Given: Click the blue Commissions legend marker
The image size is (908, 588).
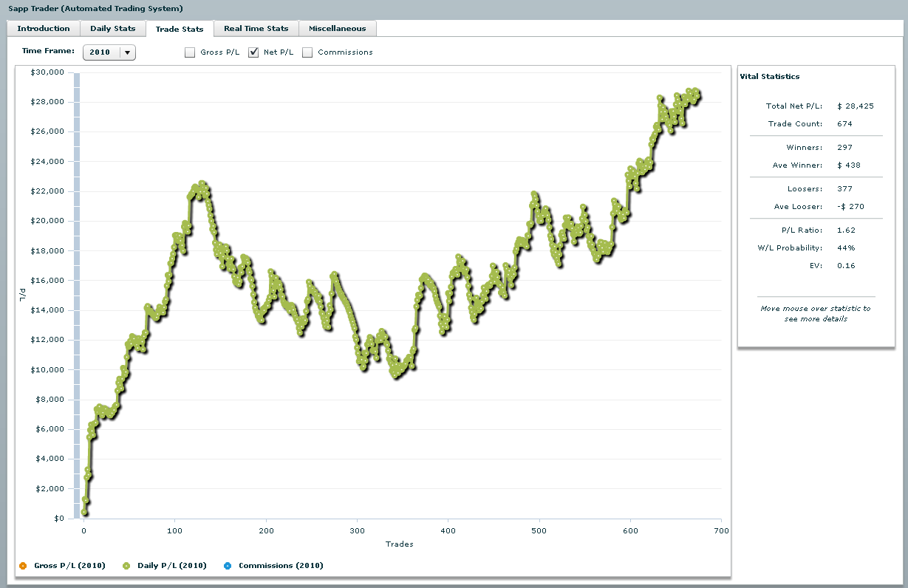Looking at the screenshot, I should (x=227, y=566).
